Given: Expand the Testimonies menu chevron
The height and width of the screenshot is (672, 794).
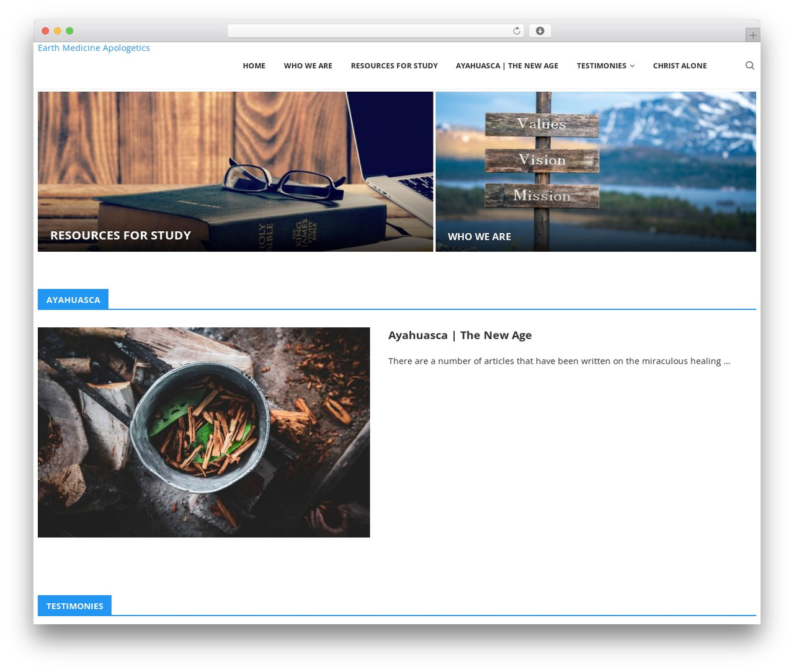Looking at the screenshot, I should [632, 66].
